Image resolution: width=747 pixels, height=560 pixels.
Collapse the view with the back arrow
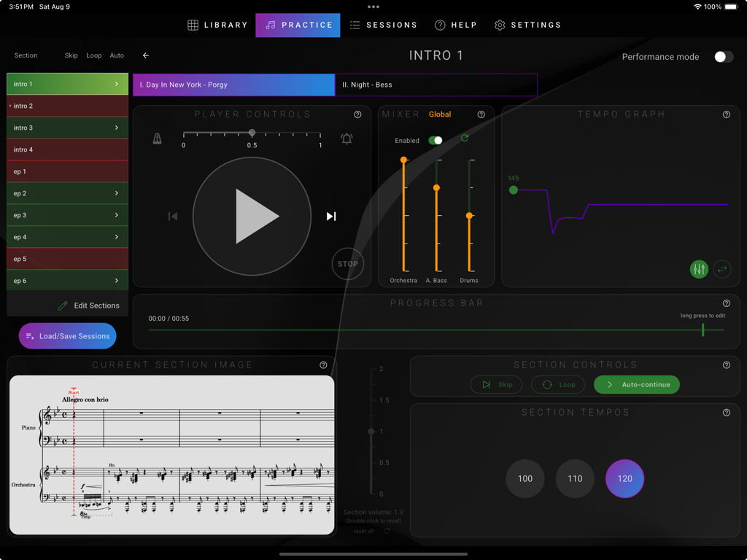click(x=145, y=55)
